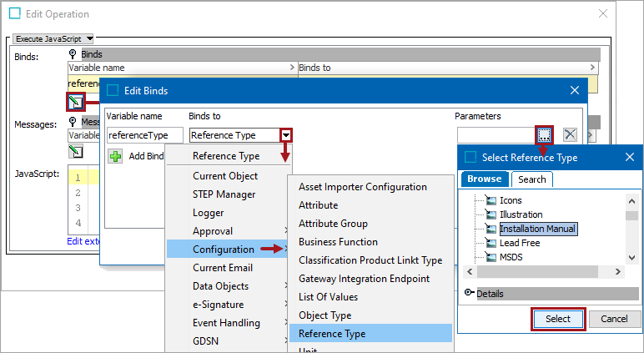Viewport: 644px width, 353px height.
Task: Select Gateway Integration Endpoint item
Action: point(364,279)
